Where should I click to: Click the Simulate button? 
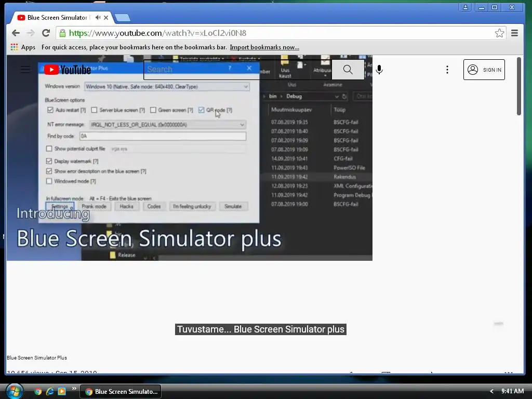233,206
